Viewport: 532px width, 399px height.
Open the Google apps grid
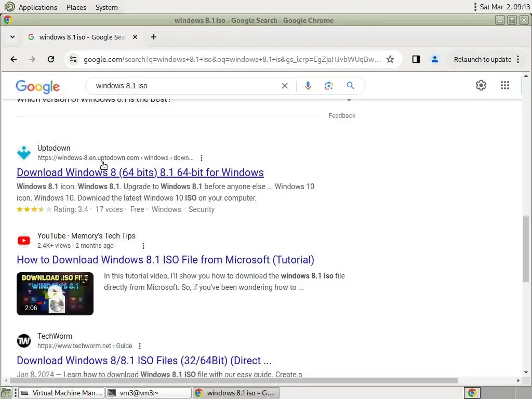click(x=505, y=85)
